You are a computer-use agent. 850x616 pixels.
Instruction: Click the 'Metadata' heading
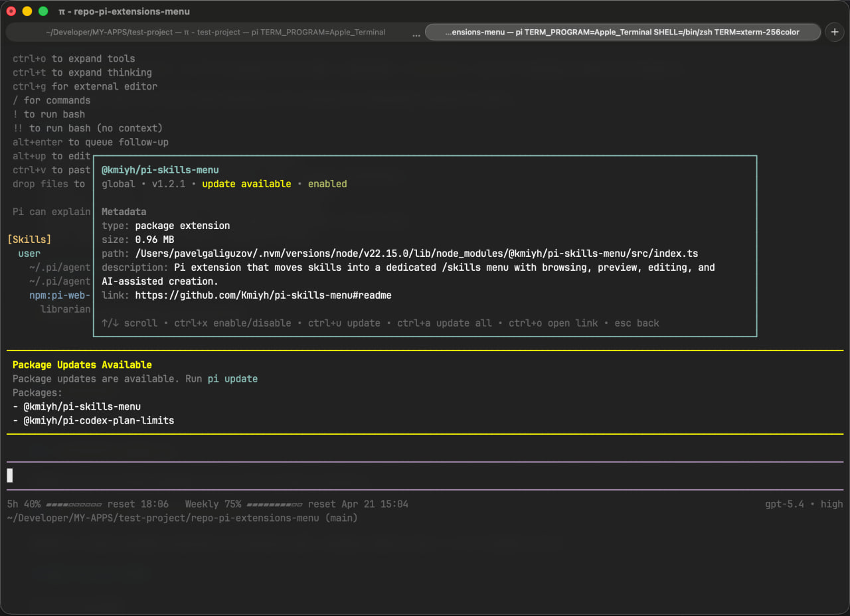[x=124, y=212]
